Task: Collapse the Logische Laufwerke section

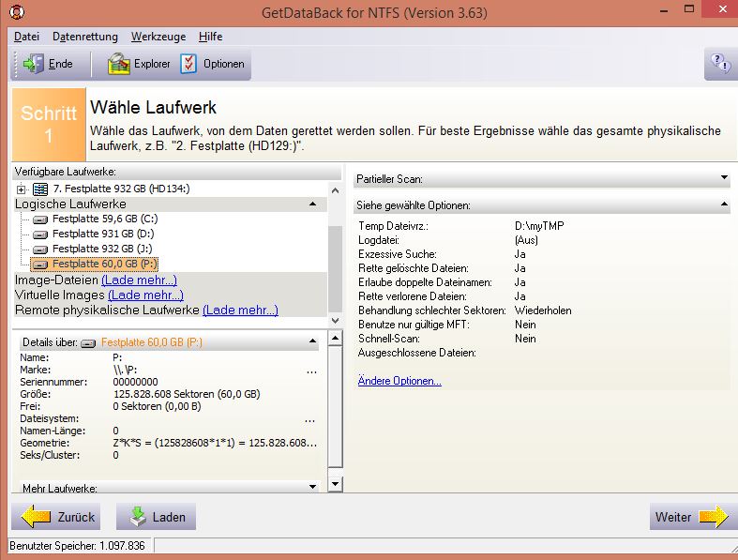Action: 312,204
